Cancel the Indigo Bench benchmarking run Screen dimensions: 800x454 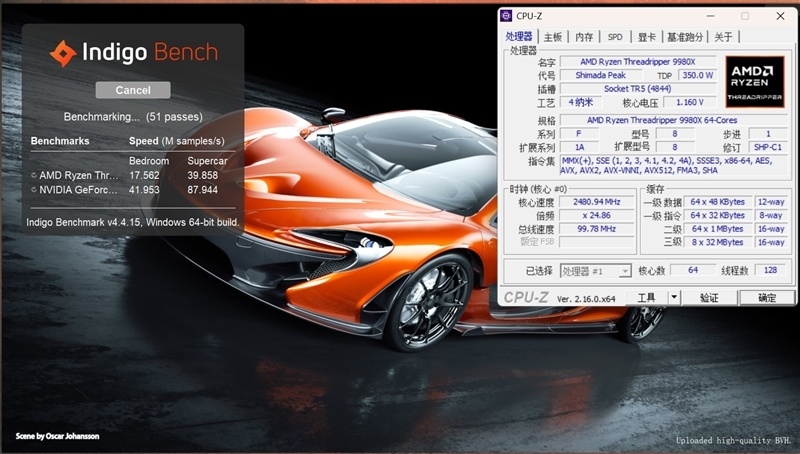click(x=133, y=90)
